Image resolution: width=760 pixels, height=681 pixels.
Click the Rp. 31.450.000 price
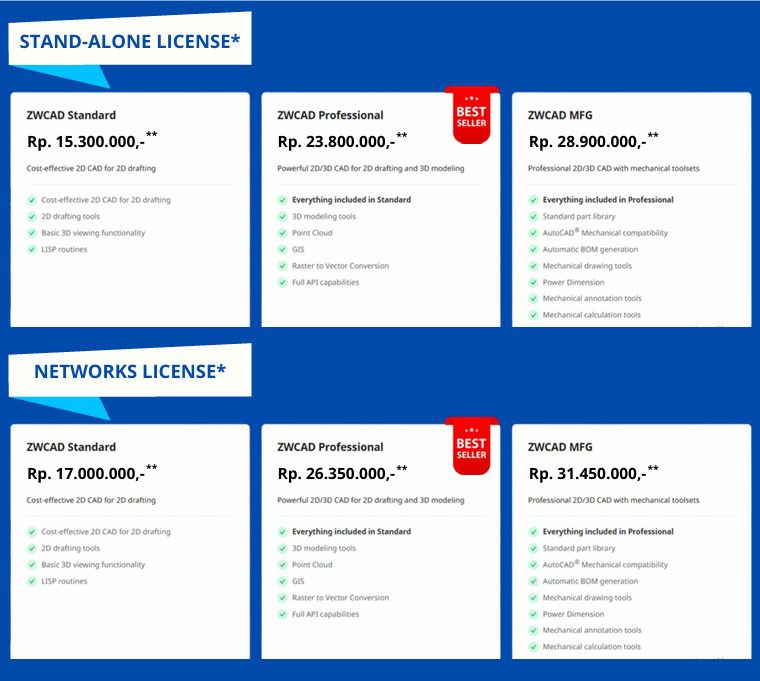593,473
